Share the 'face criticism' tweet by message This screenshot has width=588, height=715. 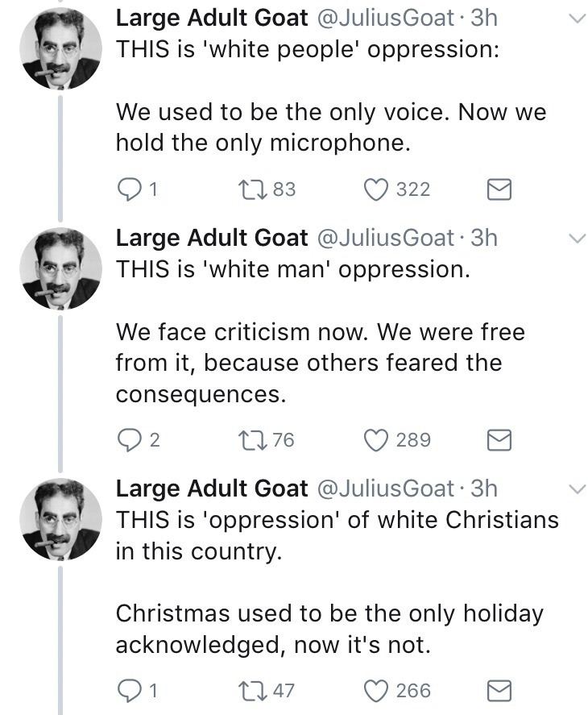[x=500, y=440]
